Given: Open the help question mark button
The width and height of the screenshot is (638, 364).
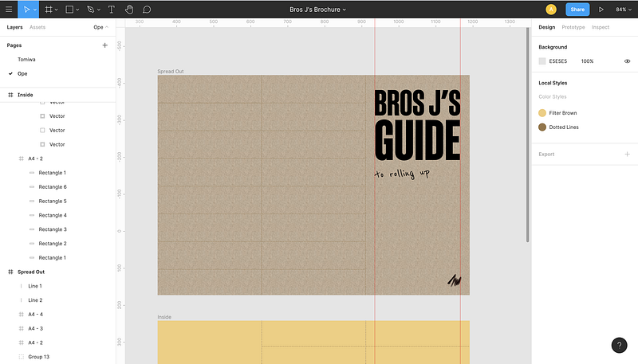Looking at the screenshot, I should click(x=619, y=345).
